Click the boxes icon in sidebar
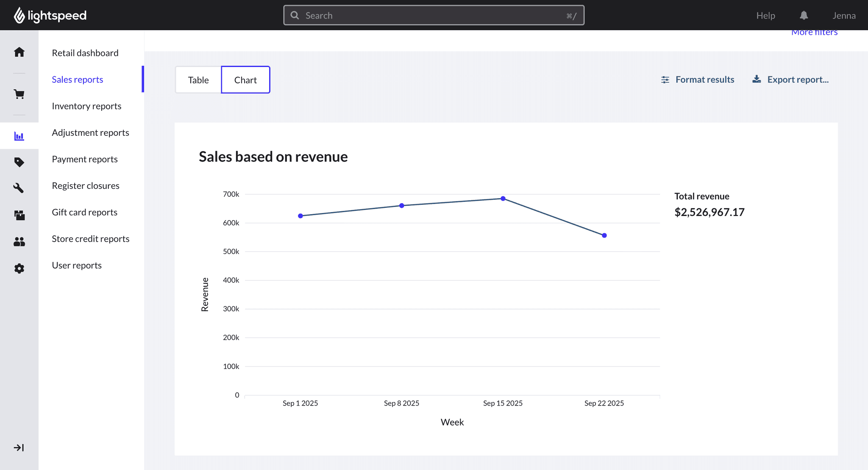Viewport: 868px width, 470px height. point(19,215)
